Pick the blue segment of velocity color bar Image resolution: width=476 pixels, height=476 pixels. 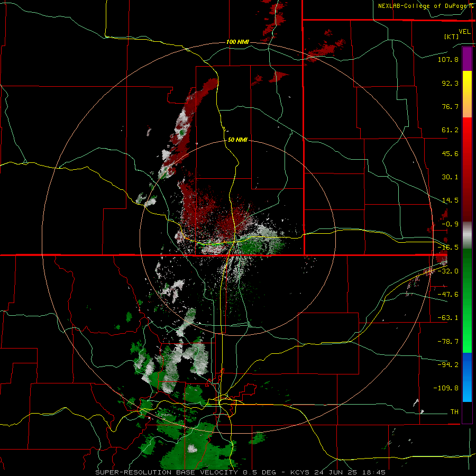click(467, 377)
